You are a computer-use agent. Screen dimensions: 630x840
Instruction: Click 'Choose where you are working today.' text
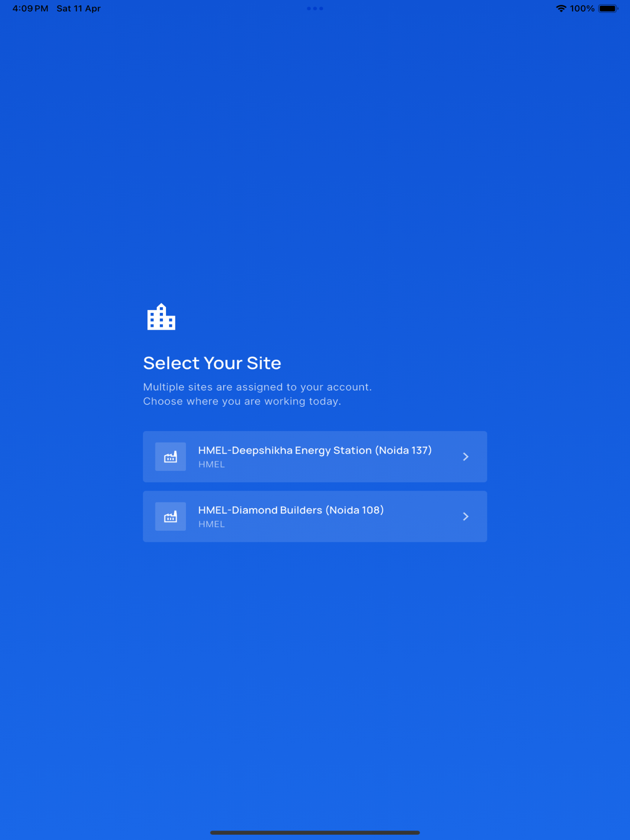point(242,401)
